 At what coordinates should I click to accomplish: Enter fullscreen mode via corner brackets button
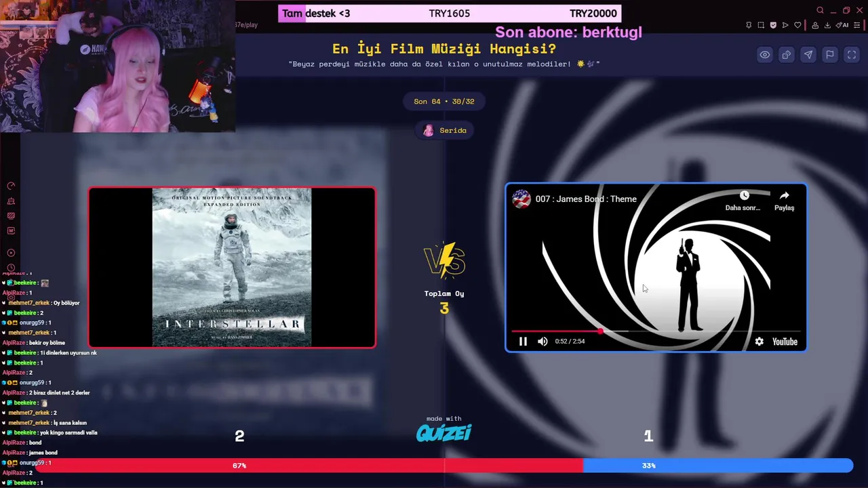(x=852, y=55)
